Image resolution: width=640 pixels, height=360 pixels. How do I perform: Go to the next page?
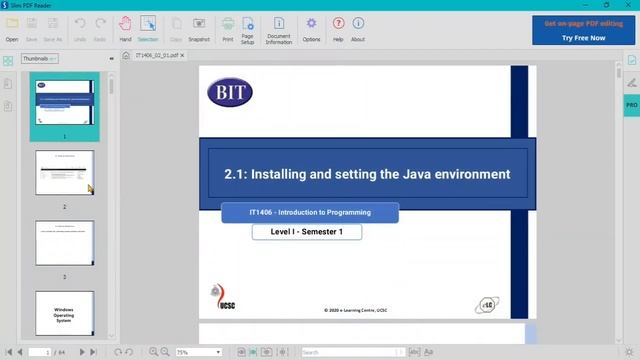coord(82,352)
